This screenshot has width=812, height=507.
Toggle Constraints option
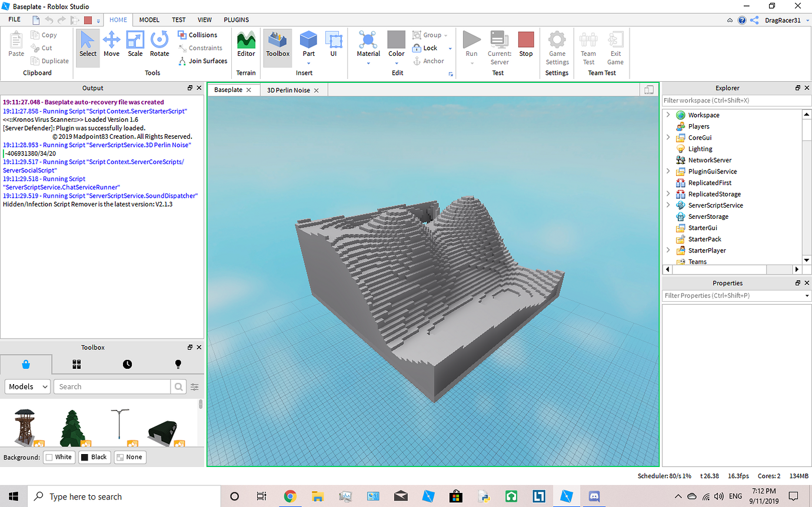click(x=200, y=48)
